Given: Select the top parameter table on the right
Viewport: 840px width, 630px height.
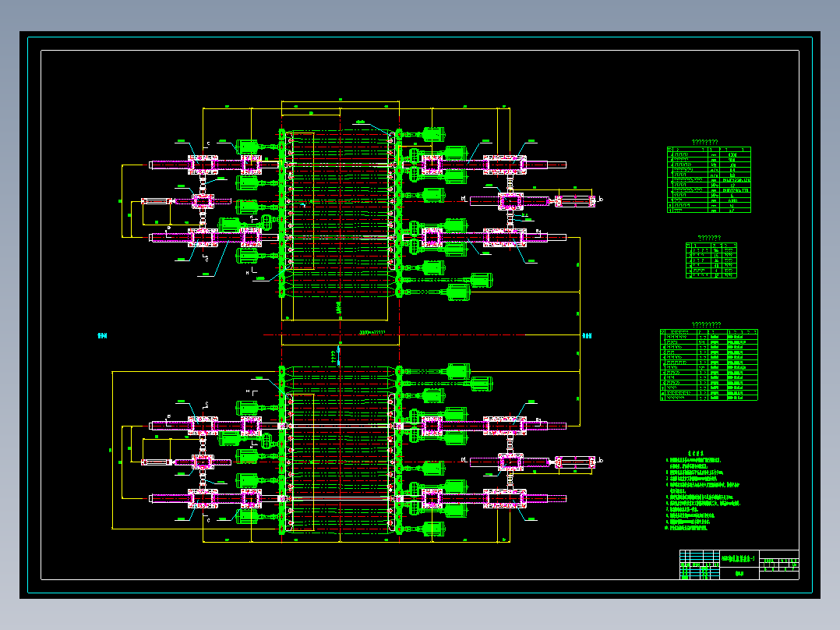Looking at the screenshot, I should click(709, 179).
